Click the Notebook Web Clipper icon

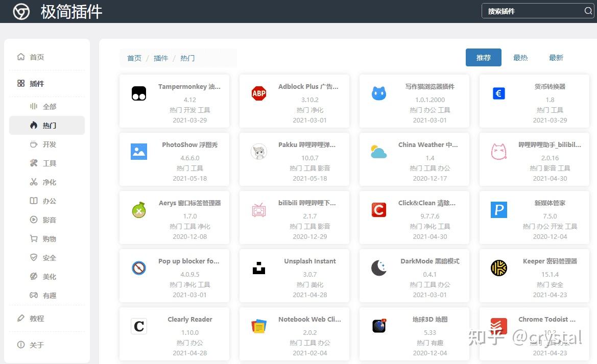[259, 326]
